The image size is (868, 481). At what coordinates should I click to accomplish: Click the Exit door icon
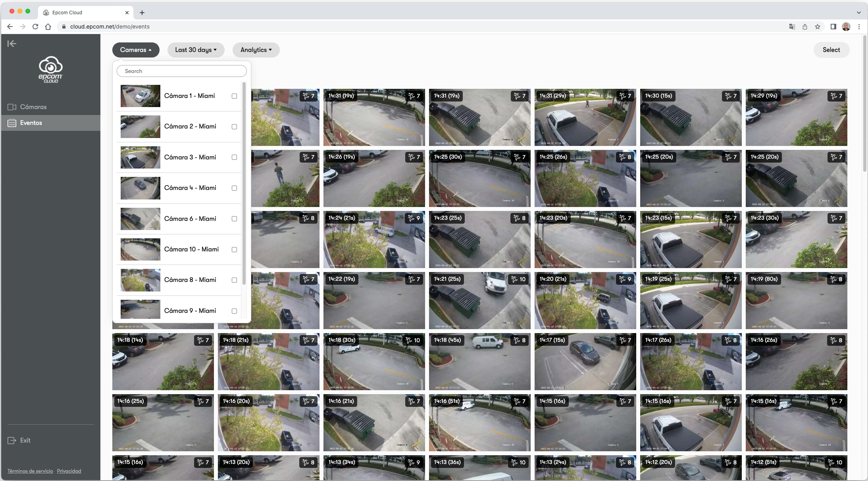pyautogui.click(x=12, y=441)
